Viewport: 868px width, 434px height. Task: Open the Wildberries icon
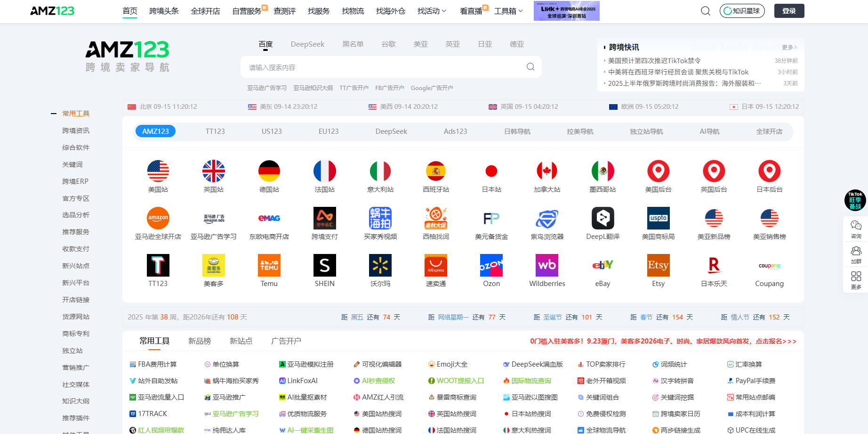coord(547,265)
